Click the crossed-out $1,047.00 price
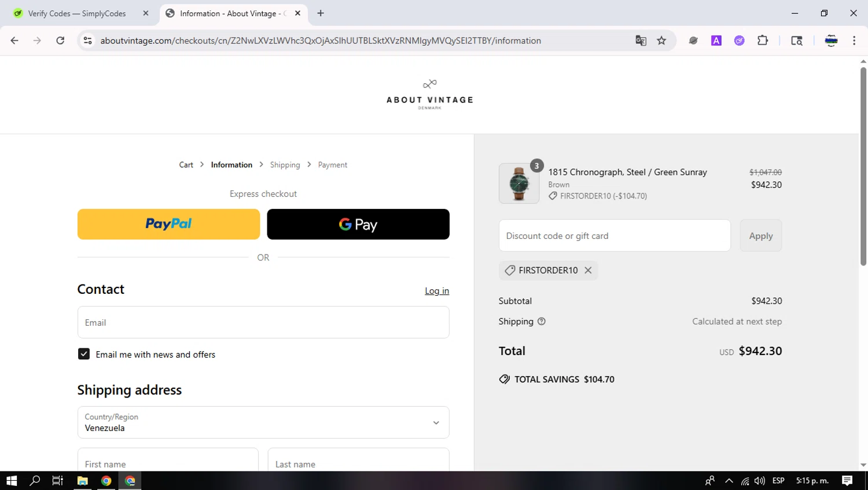Viewport: 868px width, 490px height. [765, 172]
